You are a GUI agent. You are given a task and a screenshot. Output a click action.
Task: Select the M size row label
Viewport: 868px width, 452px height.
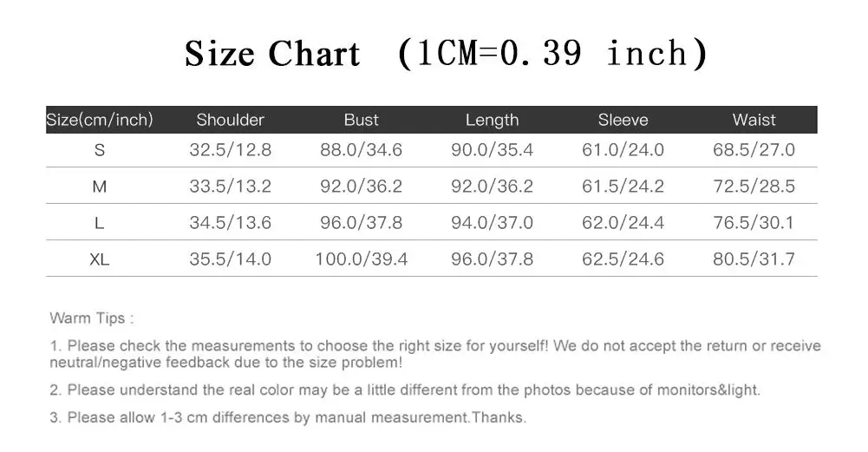click(x=100, y=187)
